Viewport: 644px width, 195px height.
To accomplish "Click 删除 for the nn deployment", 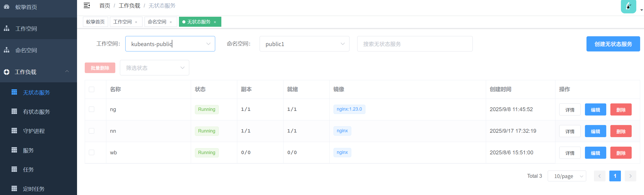I will coord(621,131).
